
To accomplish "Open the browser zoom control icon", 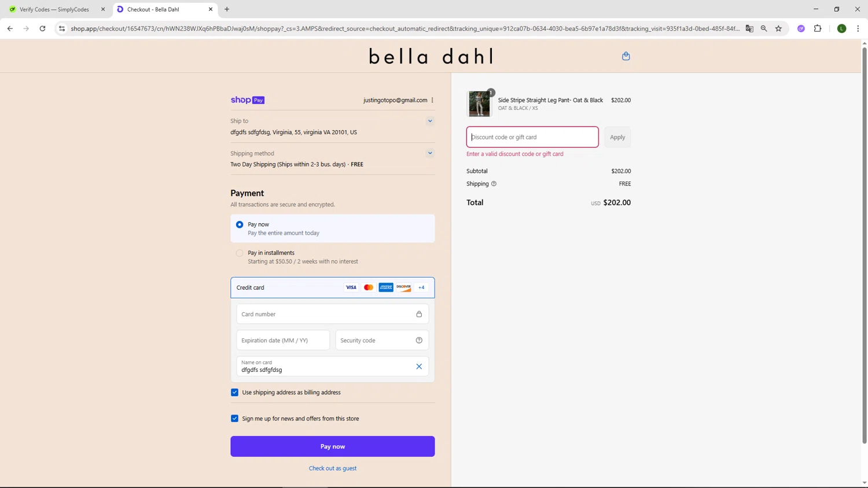I will pos(764,28).
